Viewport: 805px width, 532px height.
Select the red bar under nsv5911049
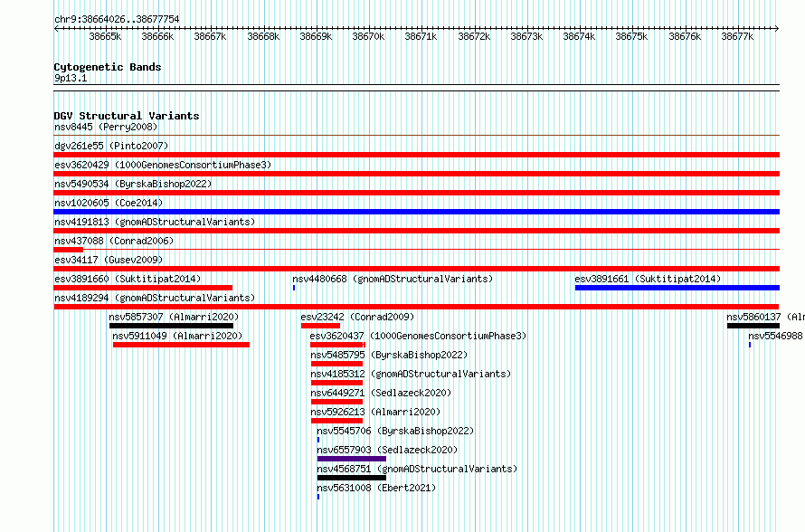[181, 345]
